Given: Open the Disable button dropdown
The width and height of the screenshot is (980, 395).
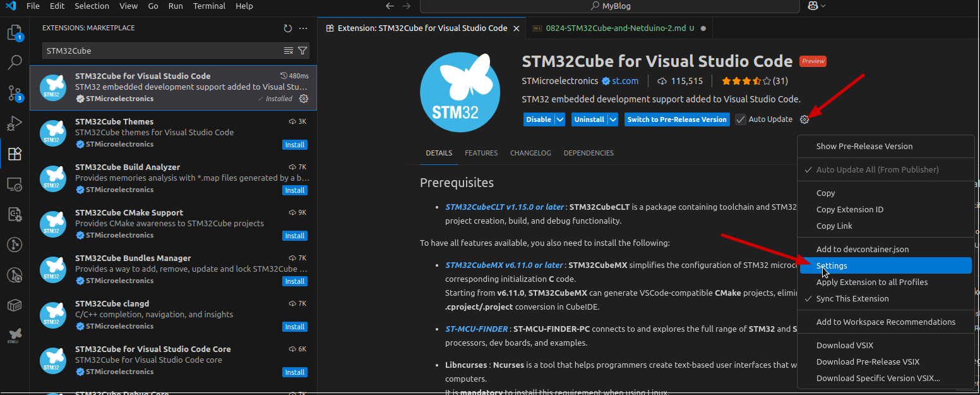Looking at the screenshot, I should point(558,119).
